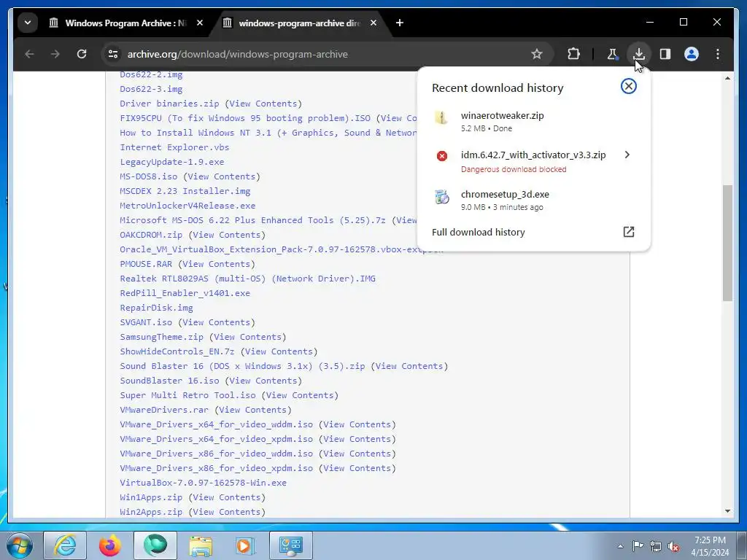Image resolution: width=747 pixels, height=560 pixels.
Task: View Contents of VMwareDrivers.rar
Action: (x=252, y=410)
